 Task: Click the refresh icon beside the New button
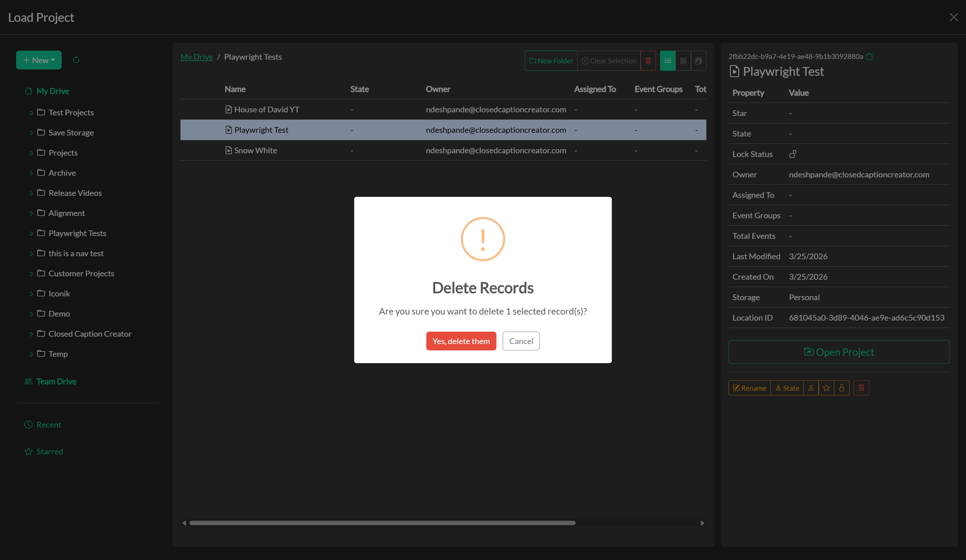75,60
